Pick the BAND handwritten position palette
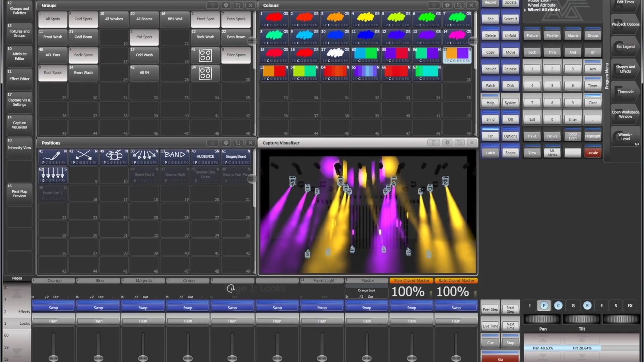The image size is (644, 362). click(175, 156)
